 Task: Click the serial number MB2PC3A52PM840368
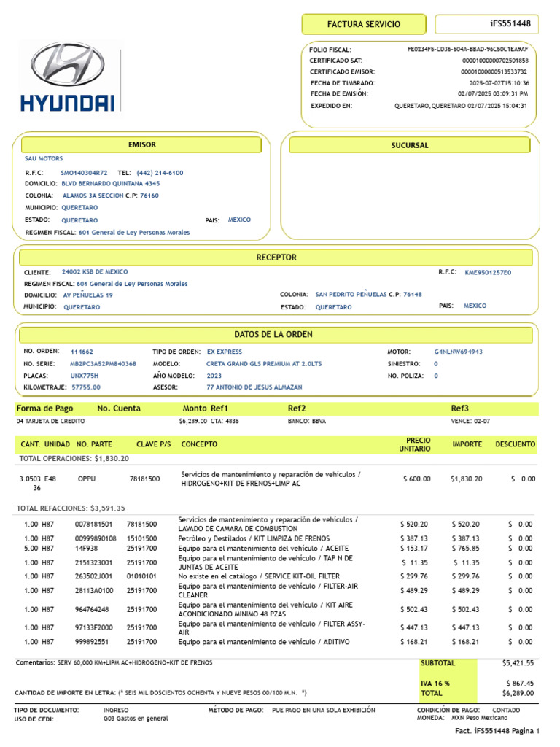click(103, 364)
